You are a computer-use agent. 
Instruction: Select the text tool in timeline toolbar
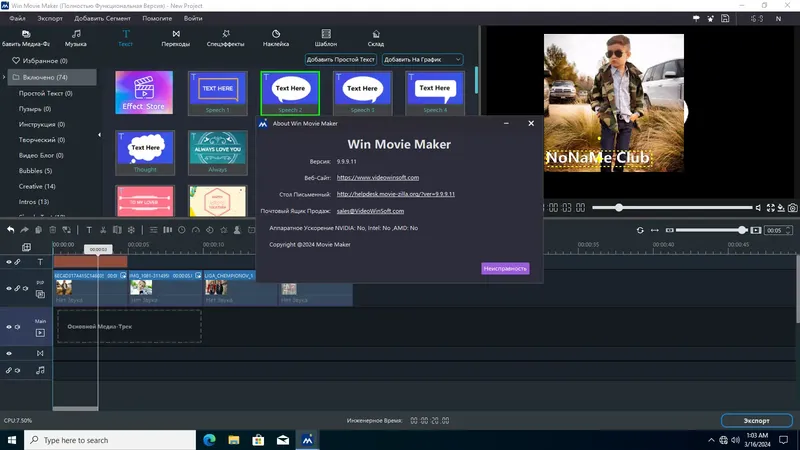click(89, 230)
